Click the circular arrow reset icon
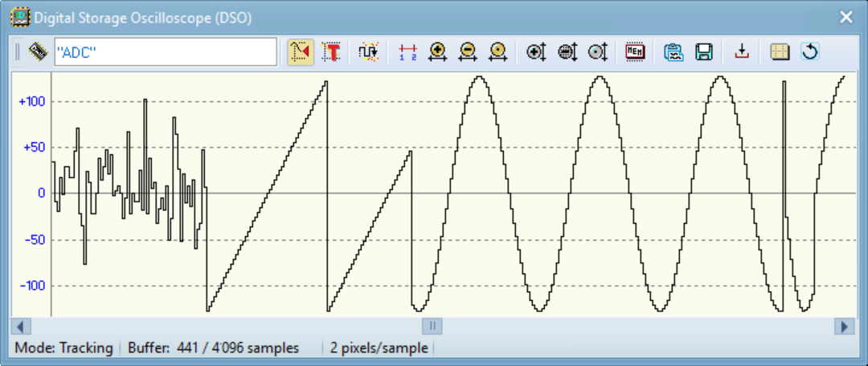Image resolution: width=868 pixels, height=366 pixels. [x=810, y=52]
